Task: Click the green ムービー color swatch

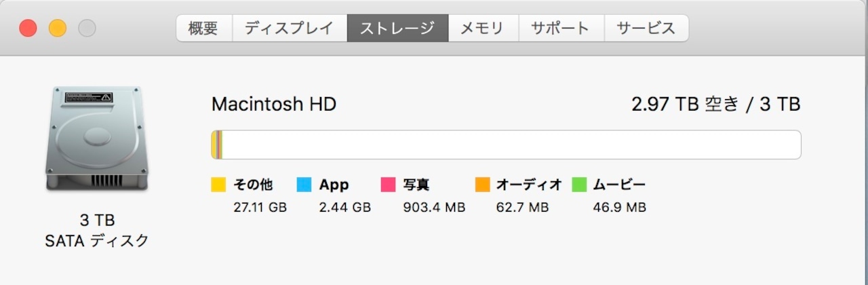Action: click(x=578, y=185)
